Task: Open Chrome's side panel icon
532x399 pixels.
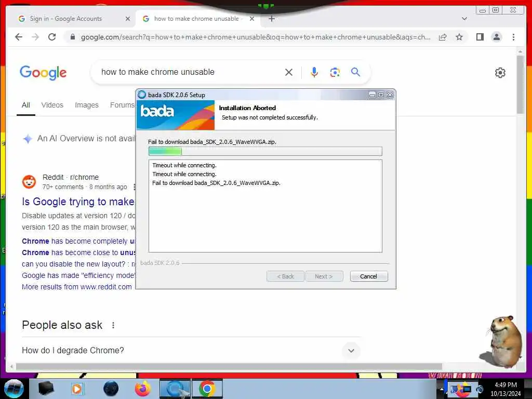Action: [480, 37]
